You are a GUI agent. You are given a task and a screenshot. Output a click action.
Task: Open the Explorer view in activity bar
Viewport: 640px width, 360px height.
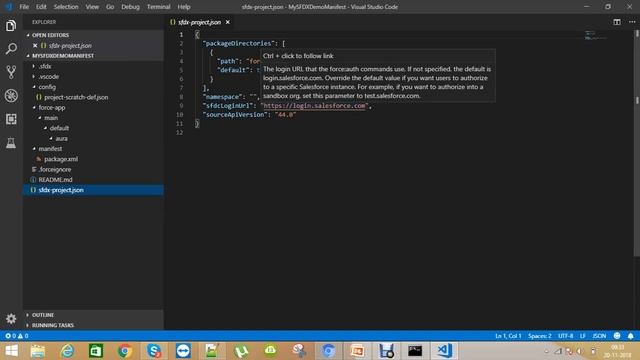(x=11, y=26)
